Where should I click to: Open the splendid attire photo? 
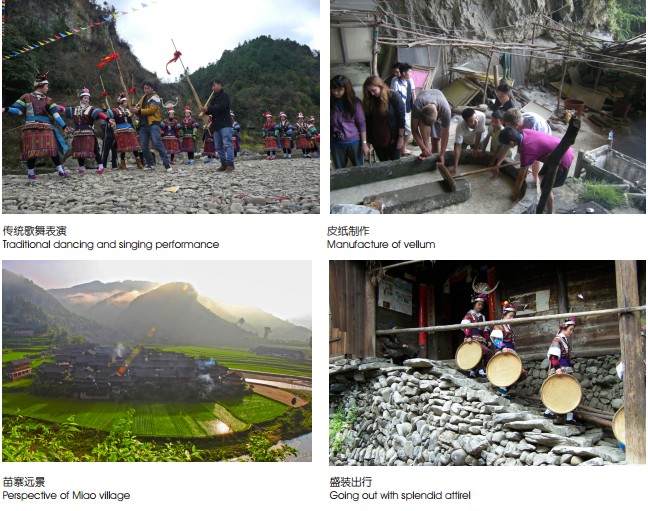point(488,363)
